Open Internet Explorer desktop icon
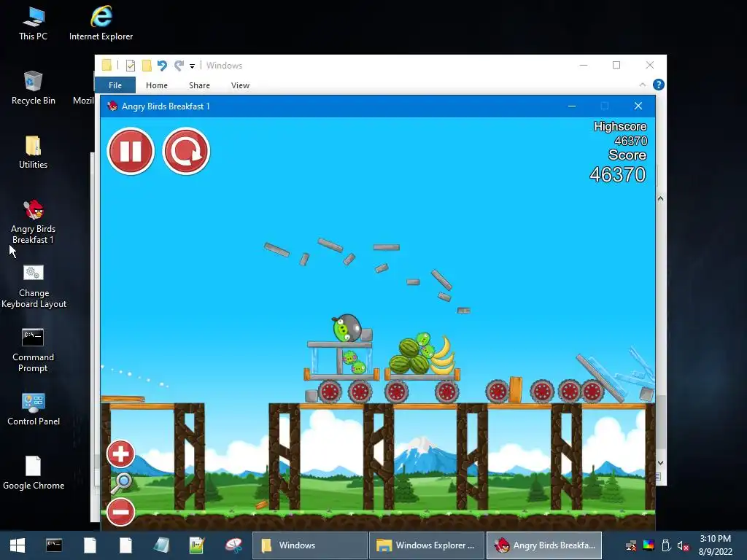The image size is (747, 560). click(x=101, y=24)
